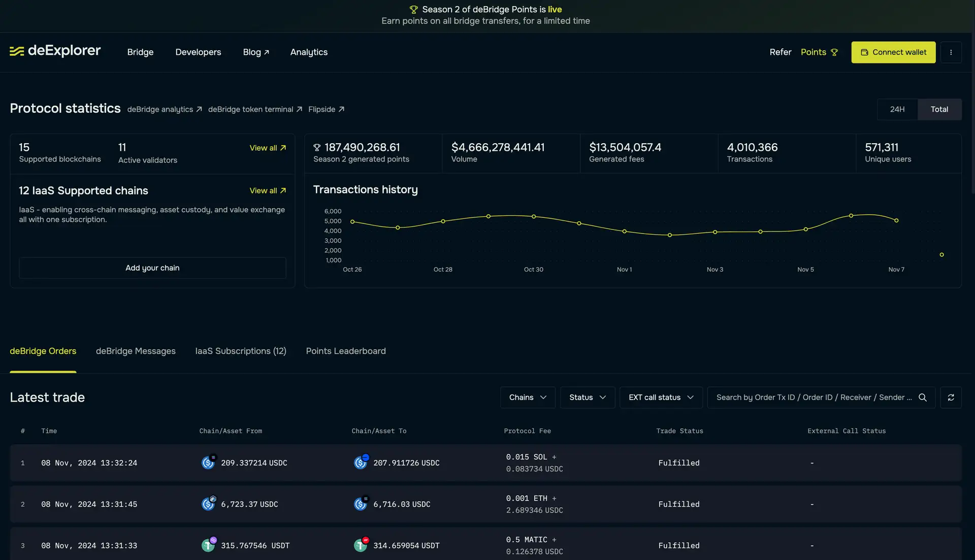Viewport: 975px width, 560px height.
Task: Open the three-dot more options menu
Action: [x=951, y=52]
